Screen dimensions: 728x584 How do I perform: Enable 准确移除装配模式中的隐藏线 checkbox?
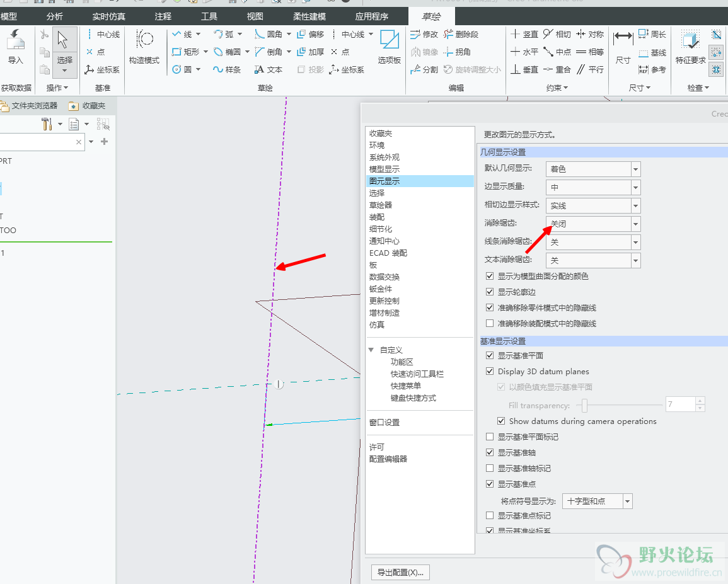coord(489,324)
